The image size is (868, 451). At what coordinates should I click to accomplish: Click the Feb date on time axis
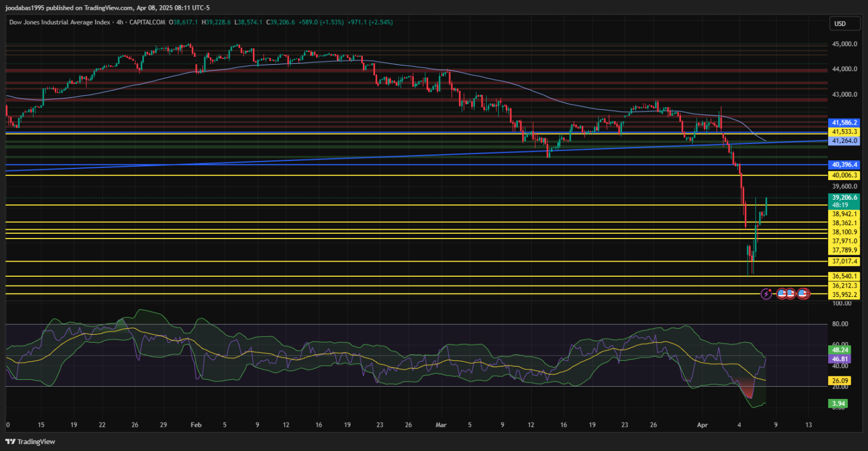[x=195, y=425]
